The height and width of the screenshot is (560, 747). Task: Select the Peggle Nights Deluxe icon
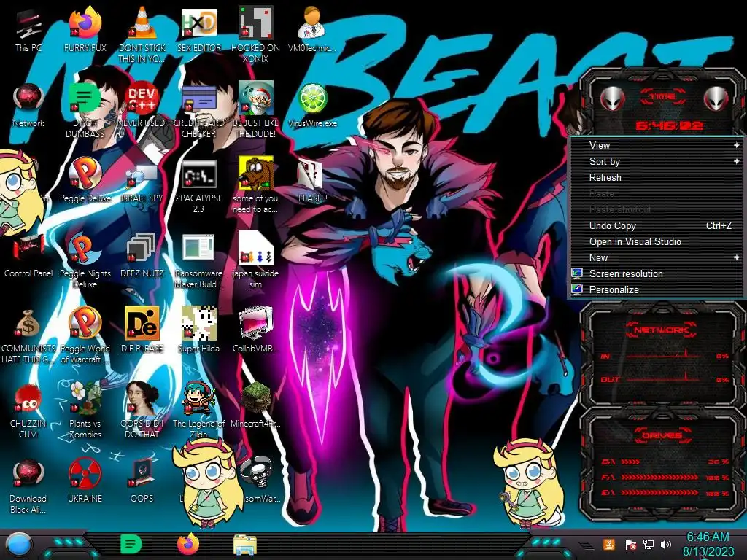pyautogui.click(x=85, y=249)
